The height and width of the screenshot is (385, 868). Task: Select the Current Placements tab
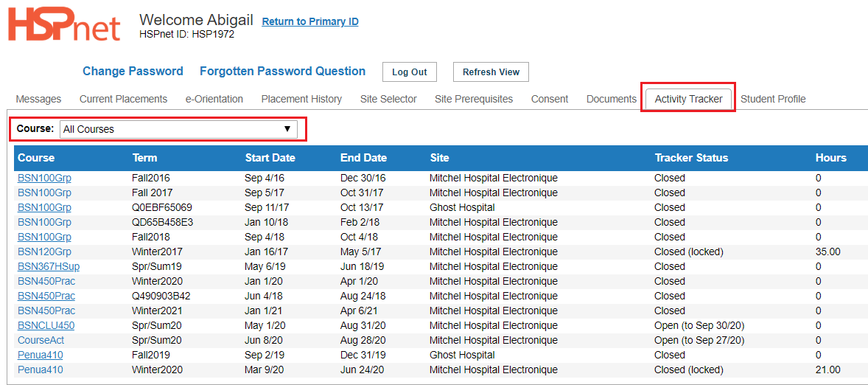click(x=124, y=99)
